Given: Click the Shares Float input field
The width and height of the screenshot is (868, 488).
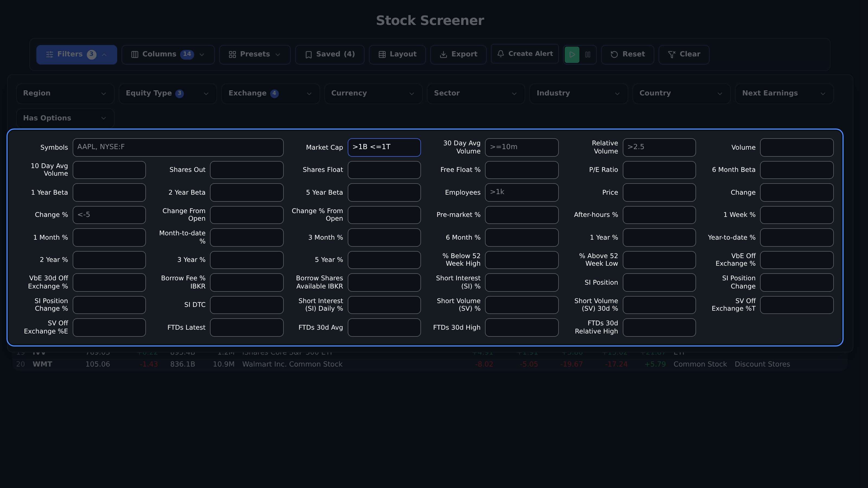Looking at the screenshot, I should (x=384, y=170).
